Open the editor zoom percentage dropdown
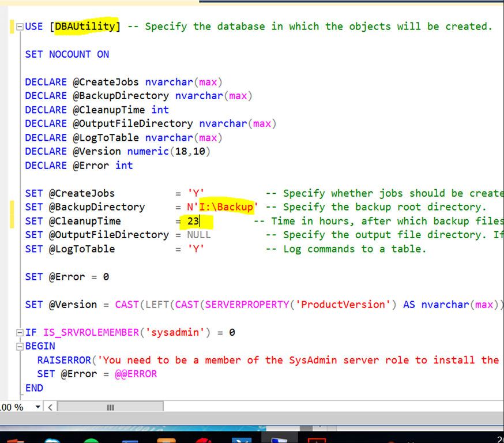 click(x=38, y=407)
